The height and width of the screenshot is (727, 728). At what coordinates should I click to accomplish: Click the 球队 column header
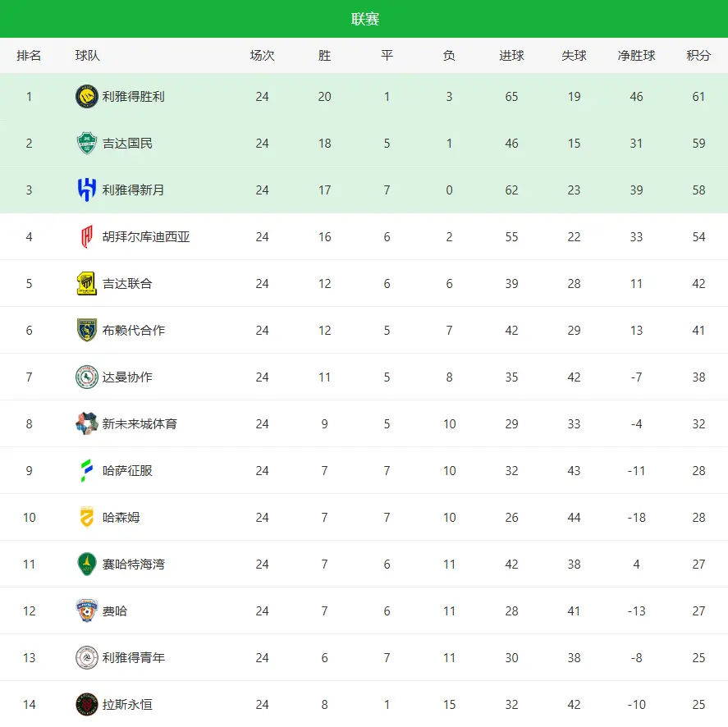[87, 56]
